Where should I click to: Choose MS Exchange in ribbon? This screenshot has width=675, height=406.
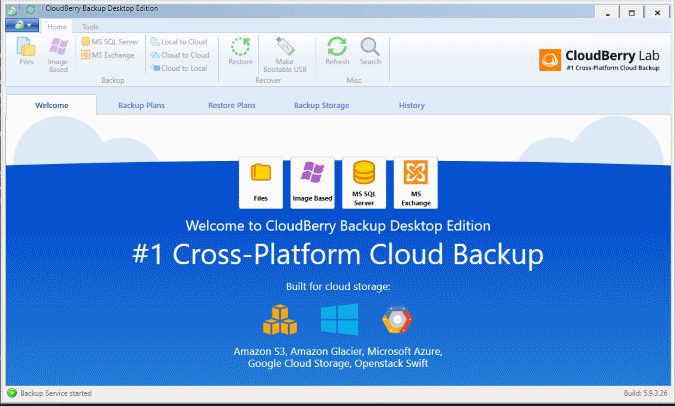(108, 55)
